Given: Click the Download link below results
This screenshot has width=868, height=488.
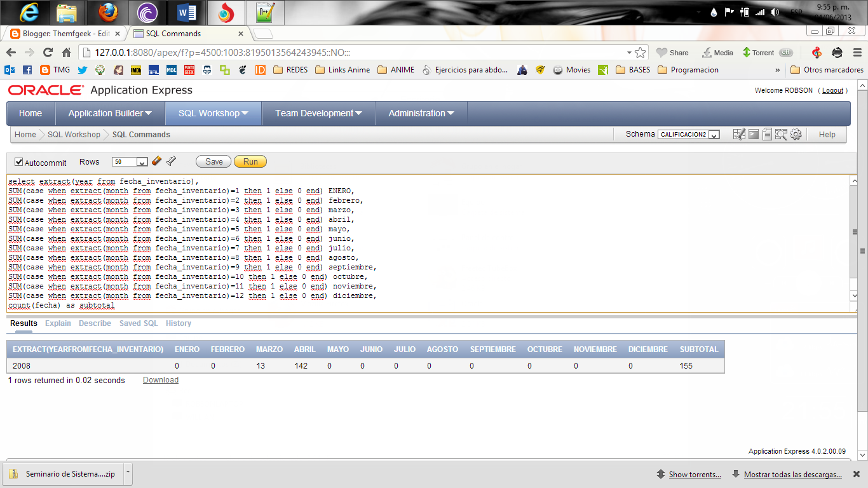Looking at the screenshot, I should [160, 379].
